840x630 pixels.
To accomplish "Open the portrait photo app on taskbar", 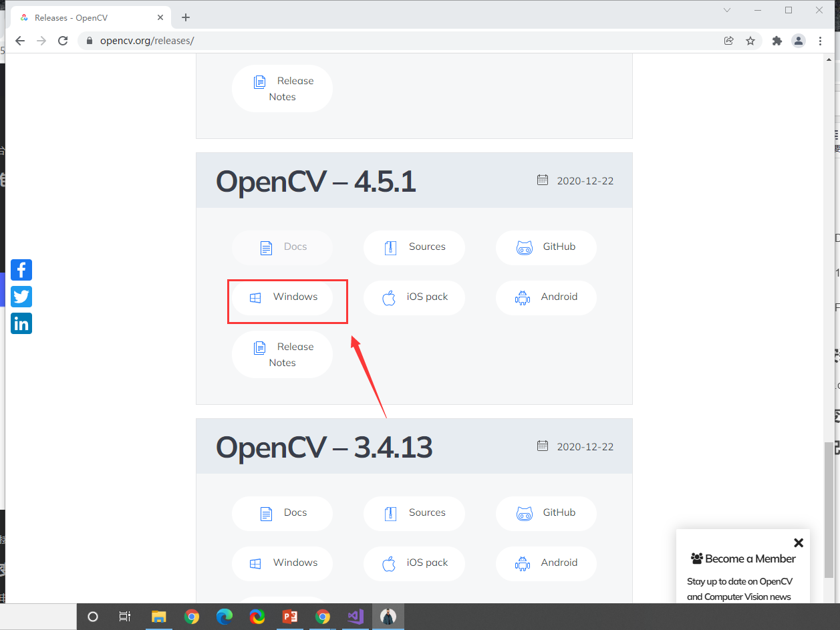I will point(388,617).
